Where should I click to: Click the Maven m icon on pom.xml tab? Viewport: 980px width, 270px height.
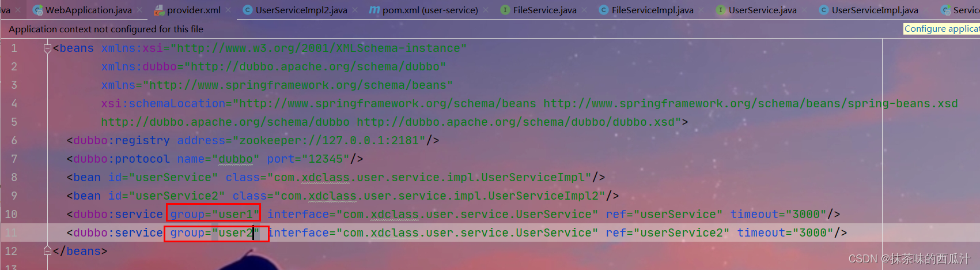coord(374,10)
